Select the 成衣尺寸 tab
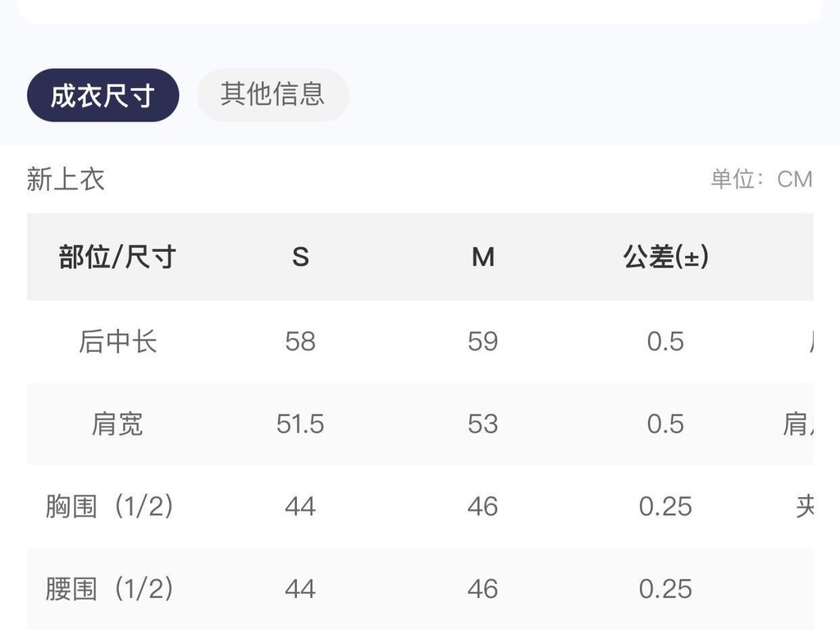This screenshot has width=840, height=634. 103,95
